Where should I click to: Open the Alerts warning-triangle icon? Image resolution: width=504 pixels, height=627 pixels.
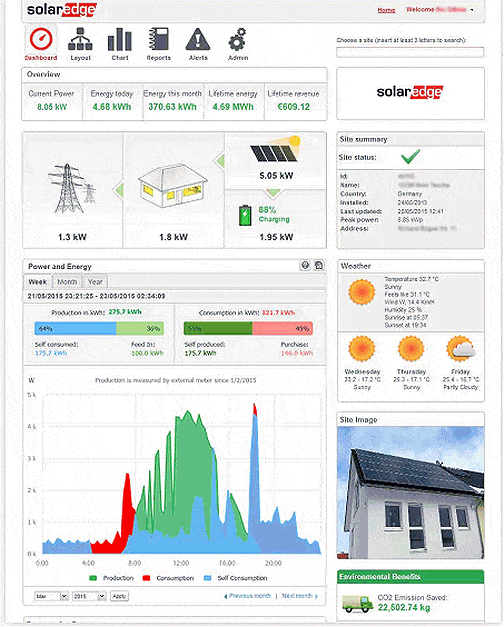[198, 39]
